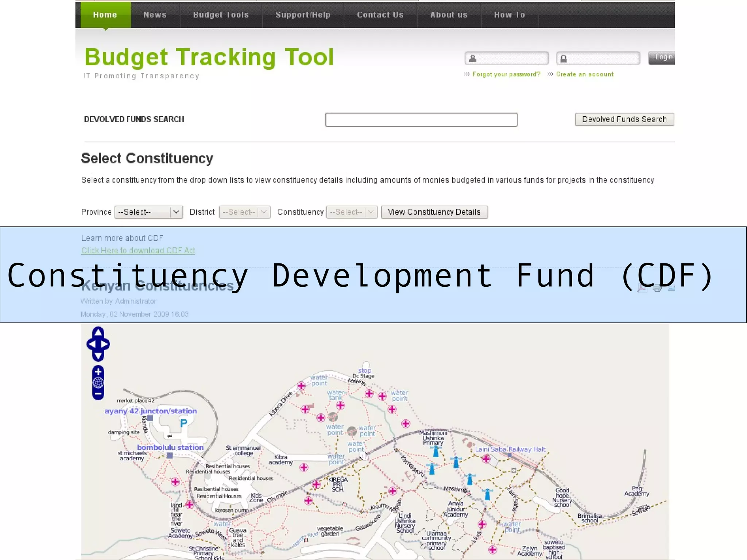Viewport: 747px width, 560px height.
Task: Click the lock icon in password field
Action: pyautogui.click(x=564, y=58)
